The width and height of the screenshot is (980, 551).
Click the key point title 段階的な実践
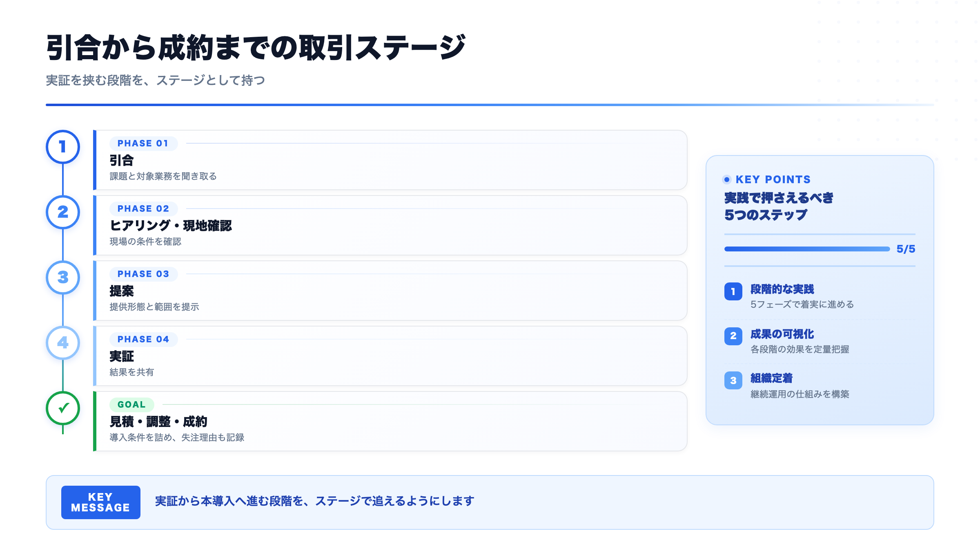[782, 289]
